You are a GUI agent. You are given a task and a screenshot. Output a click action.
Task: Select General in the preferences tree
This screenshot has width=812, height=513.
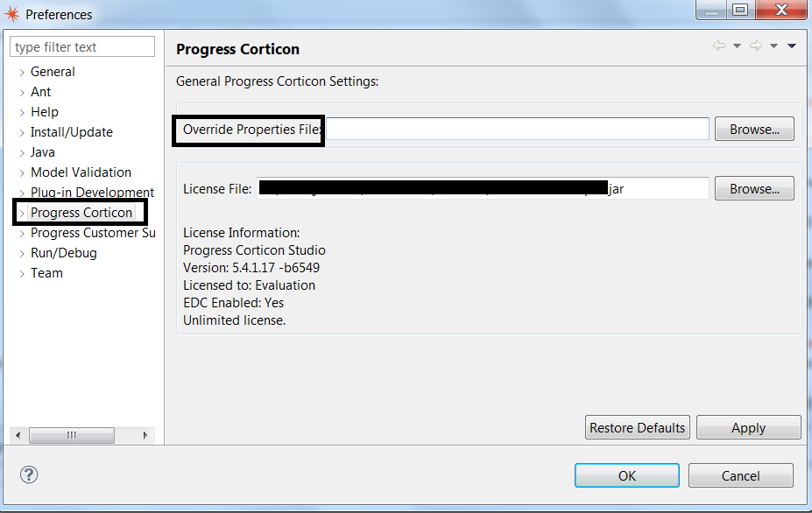53,72
